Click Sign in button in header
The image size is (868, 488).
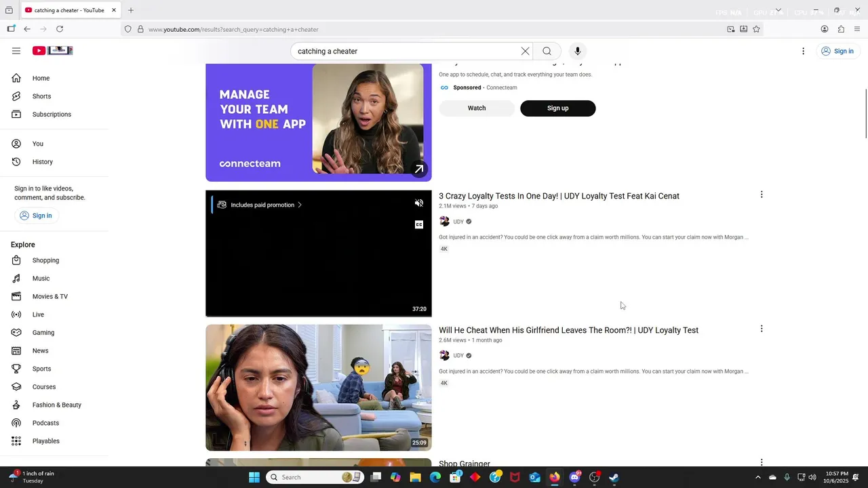837,51
